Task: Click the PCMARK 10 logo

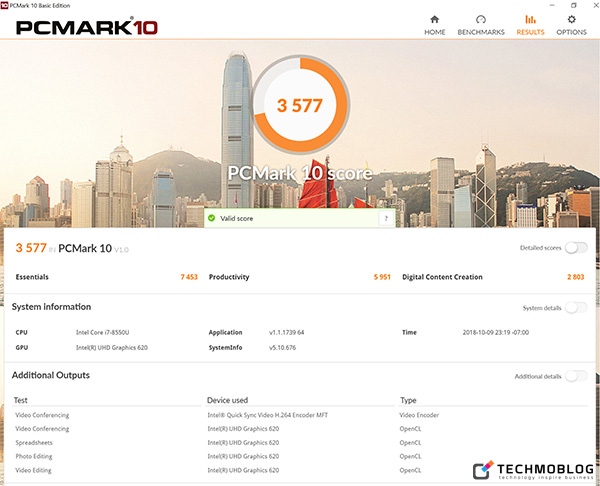Action: click(x=86, y=27)
